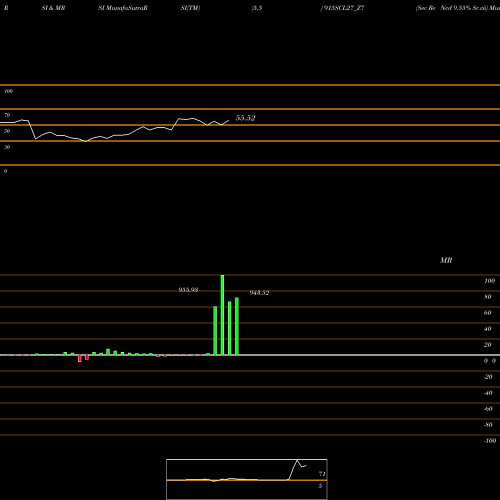
Task: Click the 100 level on RSI axis
Action: coord(8,91)
